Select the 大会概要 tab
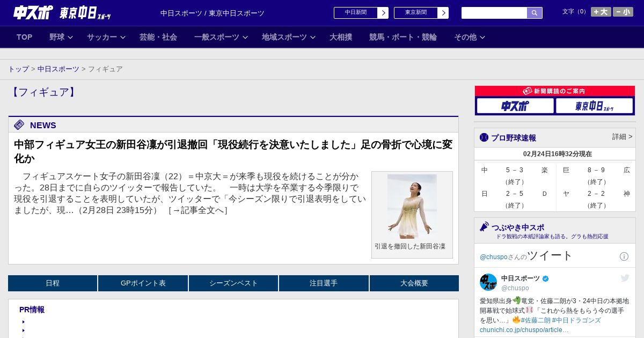 pyautogui.click(x=414, y=283)
